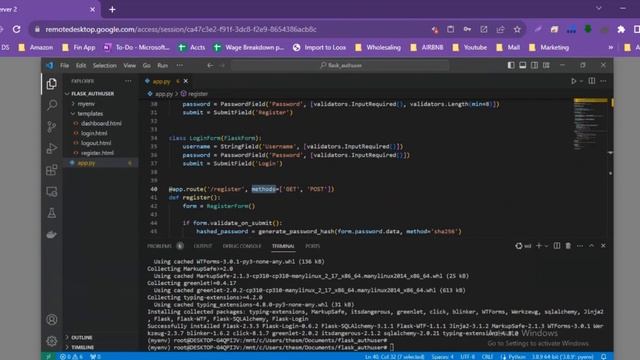The width and height of the screenshot is (640, 360).
Task: Open the Wage Breakdown bookmark
Action: click(x=249, y=47)
